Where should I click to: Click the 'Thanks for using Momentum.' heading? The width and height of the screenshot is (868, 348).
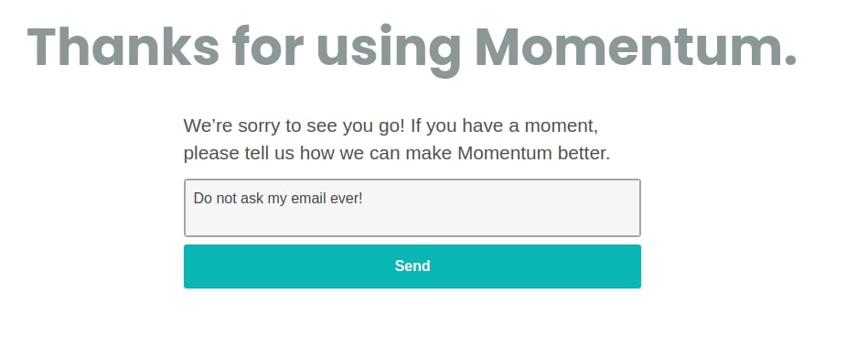pyautogui.click(x=412, y=49)
